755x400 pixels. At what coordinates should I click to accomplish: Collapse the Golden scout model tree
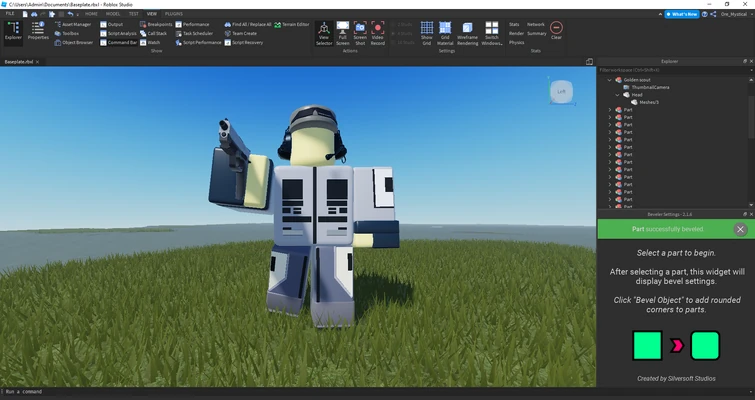tap(610, 80)
